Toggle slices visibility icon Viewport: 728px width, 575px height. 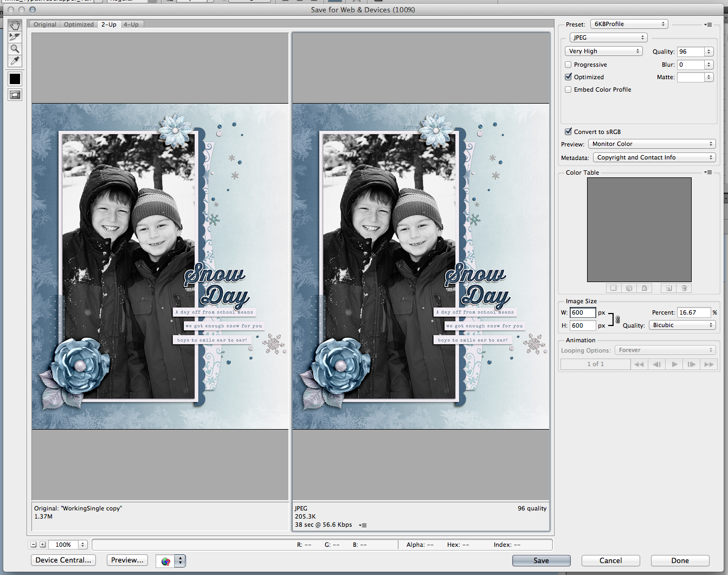tap(15, 95)
